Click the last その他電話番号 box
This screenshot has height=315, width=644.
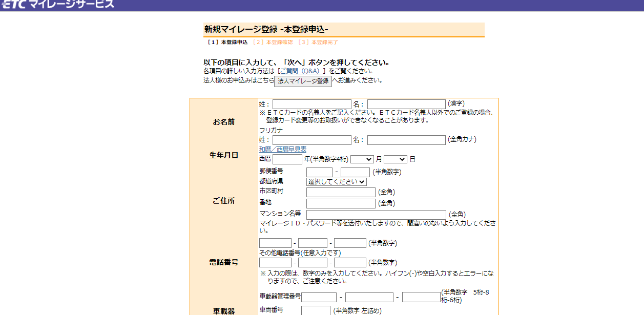(x=350, y=262)
